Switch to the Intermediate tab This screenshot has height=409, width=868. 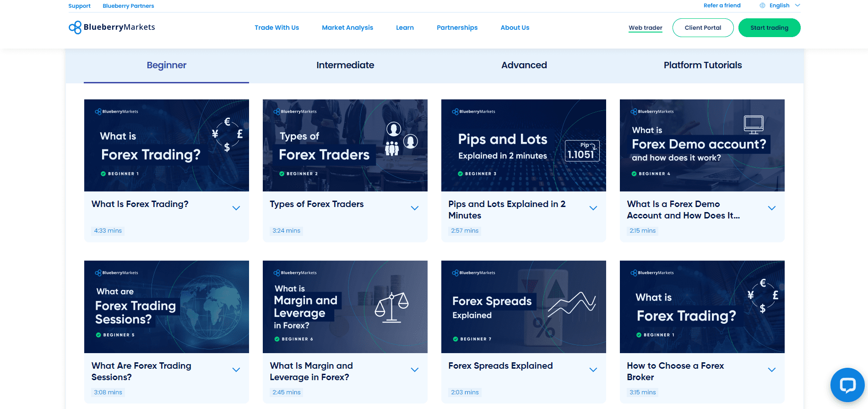(345, 65)
